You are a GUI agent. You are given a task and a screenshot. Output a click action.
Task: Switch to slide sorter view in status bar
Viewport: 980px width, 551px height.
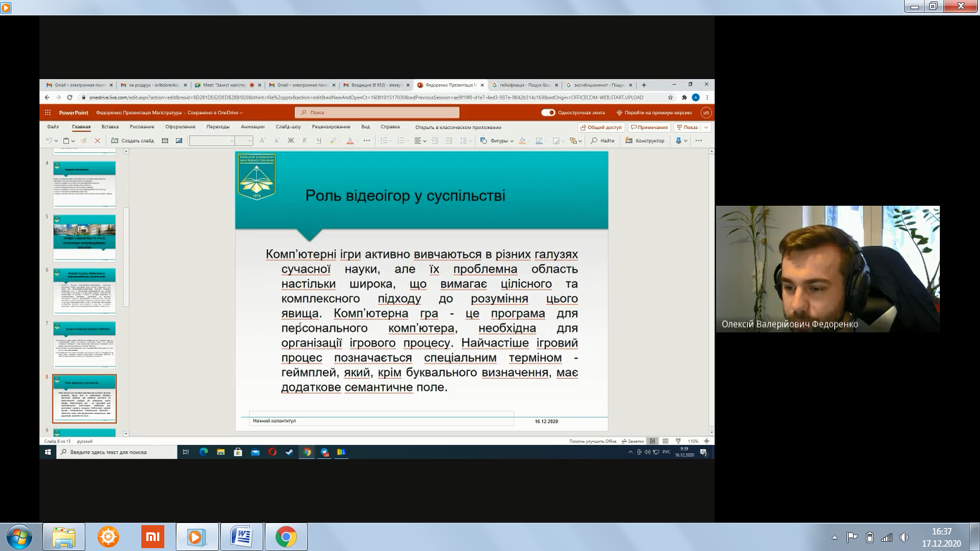[x=664, y=441]
